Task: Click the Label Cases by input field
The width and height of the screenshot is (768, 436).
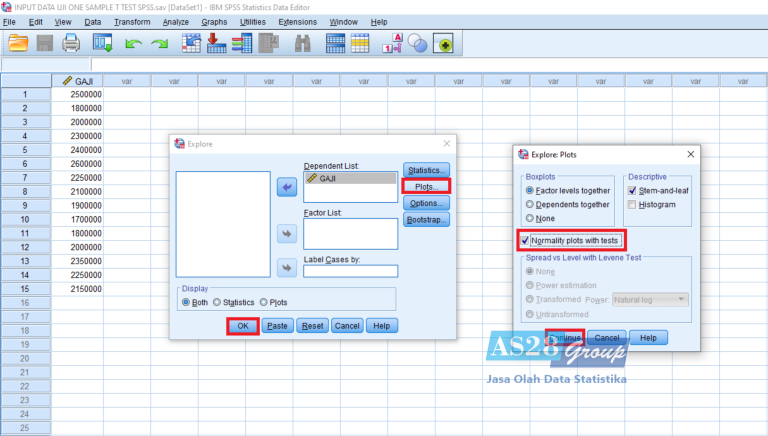Action: 350,271
